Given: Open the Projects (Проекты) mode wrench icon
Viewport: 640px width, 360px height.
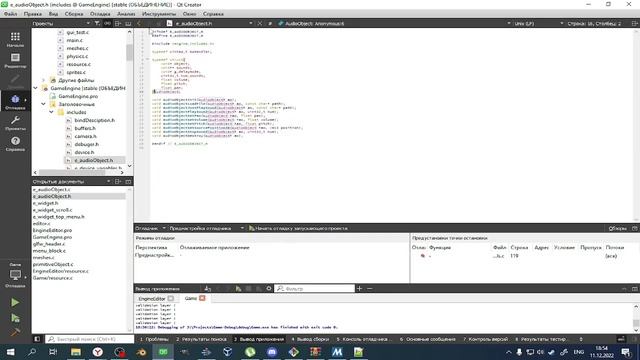Looking at the screenshot, I should [x=15, y=122].
